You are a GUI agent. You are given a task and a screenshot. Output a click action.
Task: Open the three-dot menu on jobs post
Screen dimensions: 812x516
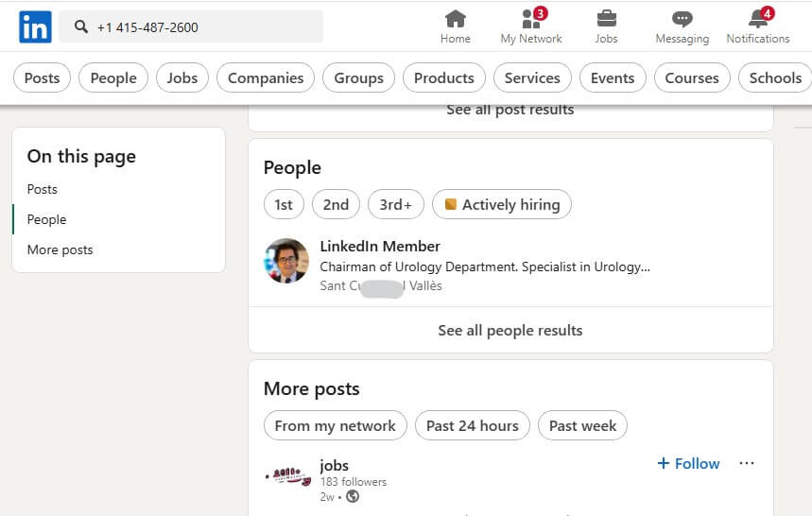pos(747,463)
